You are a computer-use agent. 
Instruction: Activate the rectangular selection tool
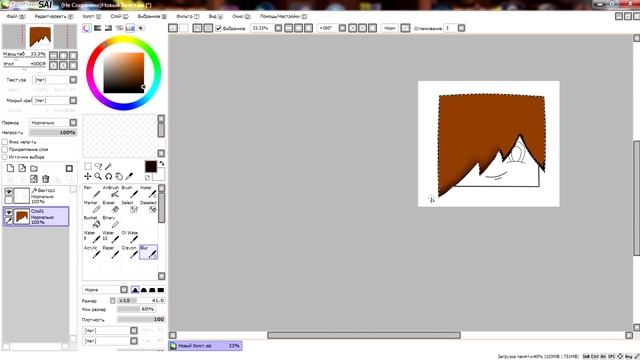(x=88, y=166)
